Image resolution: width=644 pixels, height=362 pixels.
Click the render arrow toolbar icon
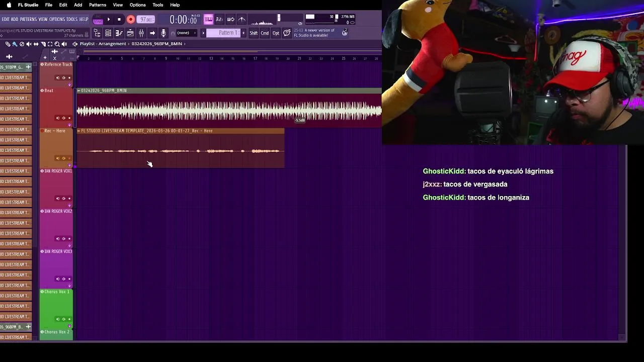152,33
